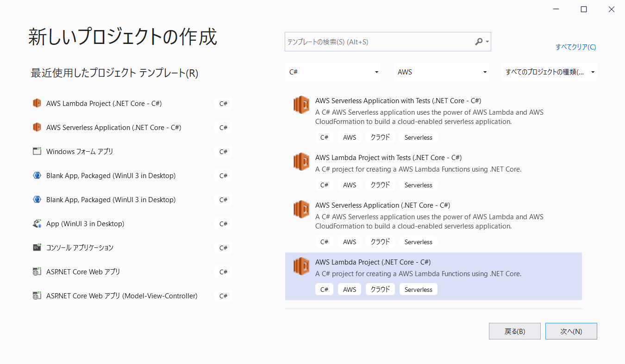The image size is (625, 364).
Task: Choose recent template コンソール アプリケーション
Action: coord(132,247)
